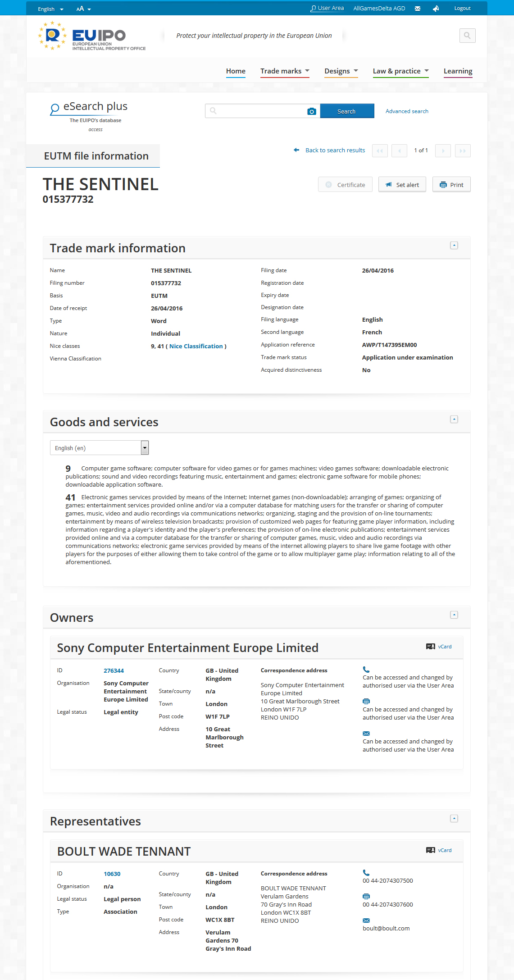
Task: Open Advanced search
Action: click(x=407, y=111)
